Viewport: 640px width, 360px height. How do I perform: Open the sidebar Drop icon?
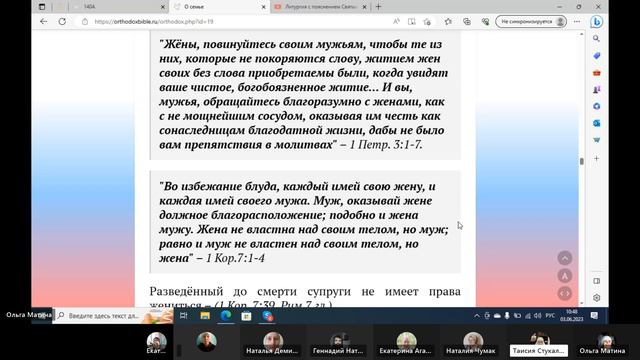click(596, 140)
